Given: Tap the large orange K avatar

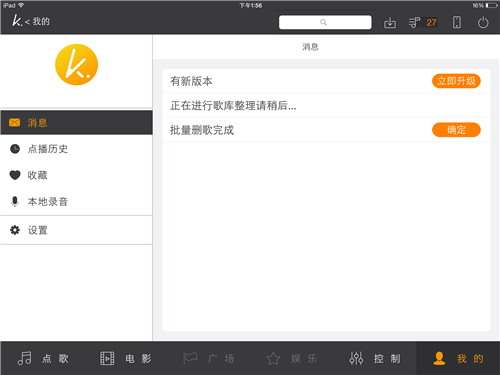Looking at the screenshot, I should click(x=76, y=65).
